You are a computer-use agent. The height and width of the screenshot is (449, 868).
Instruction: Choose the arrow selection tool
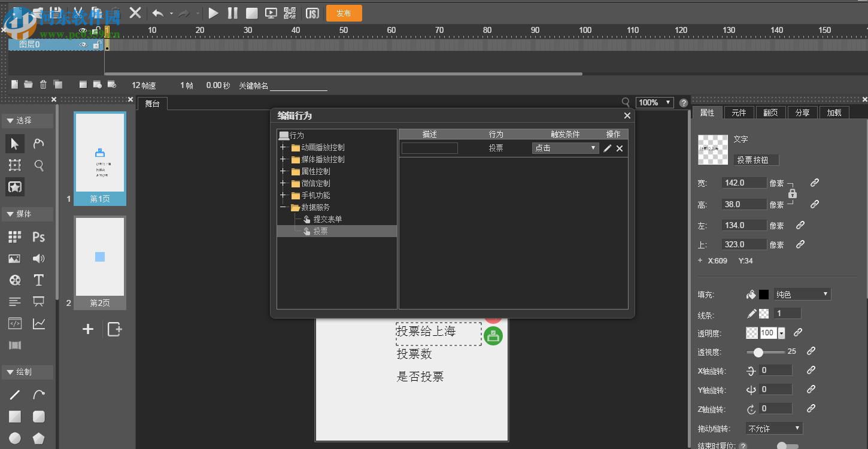click(x=14, y=143)
